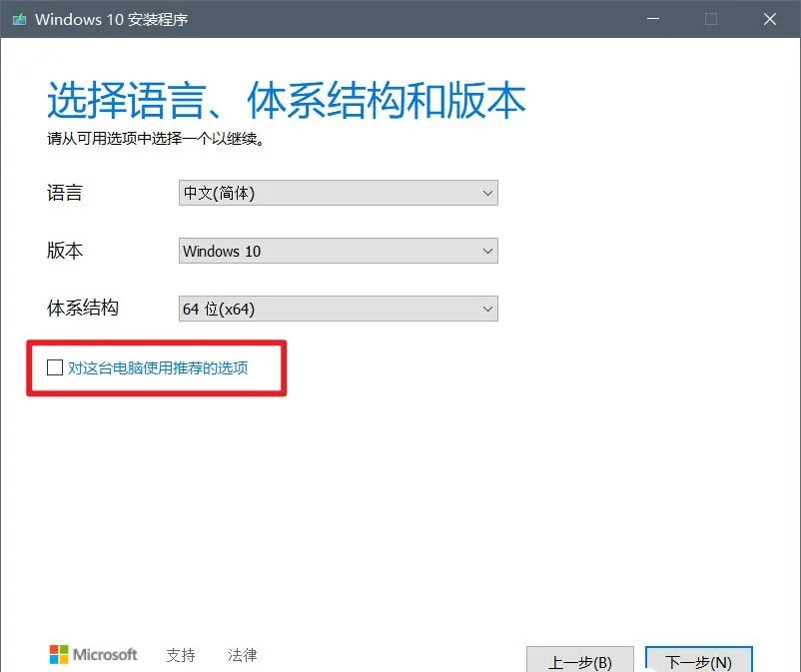Screen dimensions: 801x672
Task: Expand the 体系结构 dropdown showing 64 位(x64)
Action: point(338,309)
